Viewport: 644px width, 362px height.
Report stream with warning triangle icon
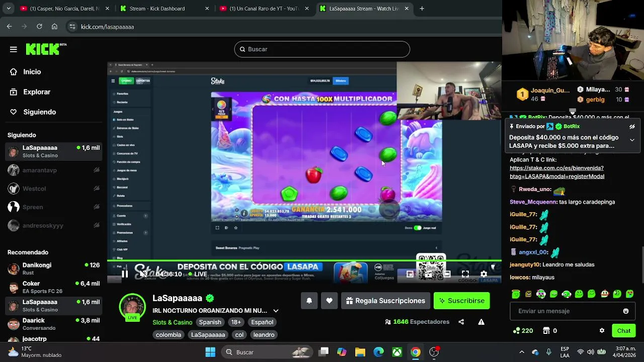[x=481, y=322]
